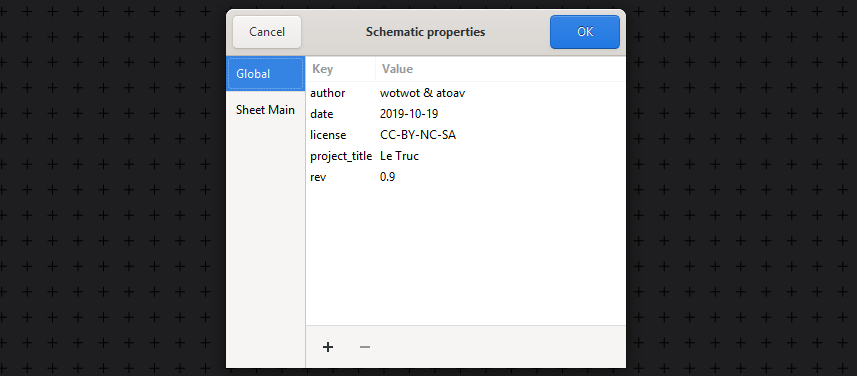
Task: Select the date key cell
Action: pyautogui.click(x=322, y=114)
